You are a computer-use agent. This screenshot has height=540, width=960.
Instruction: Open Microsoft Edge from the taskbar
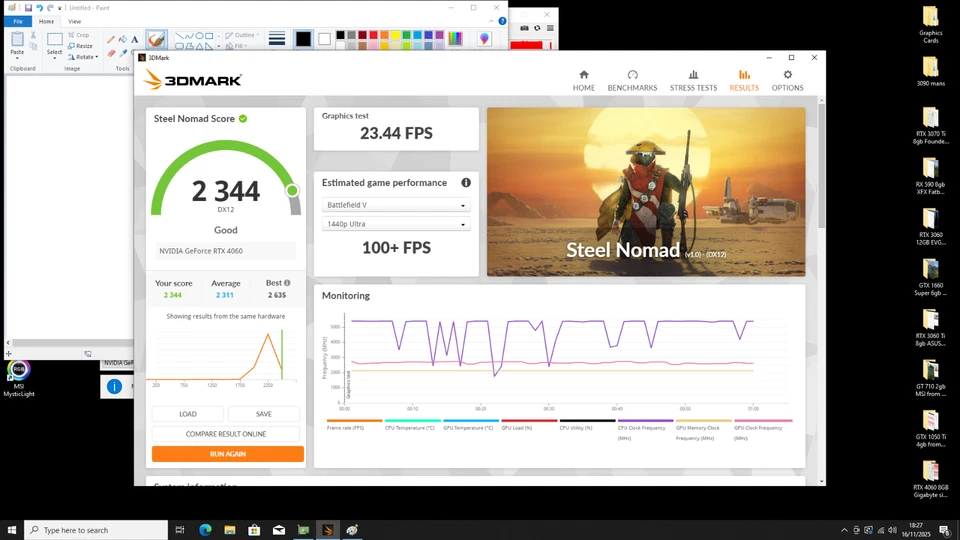[205, 530]
